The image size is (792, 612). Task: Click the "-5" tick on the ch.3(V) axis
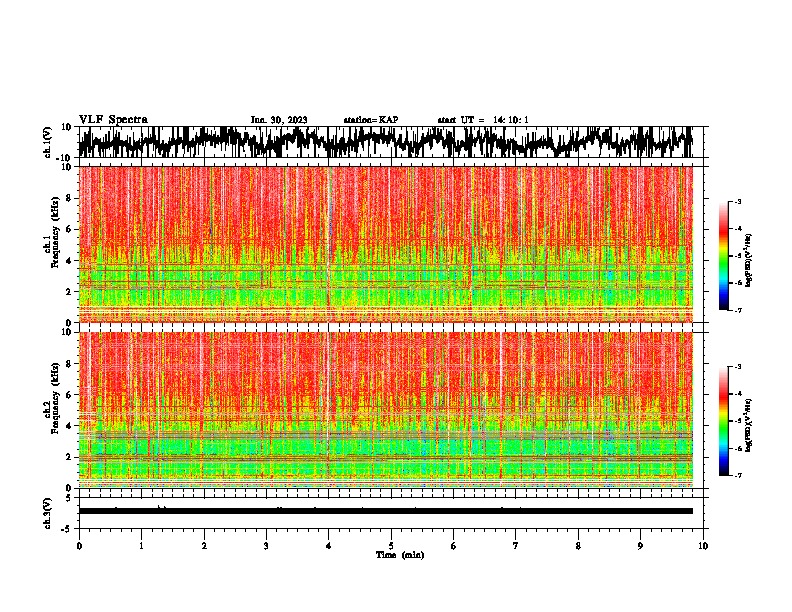pyautogui.click(x=67, y=529)
